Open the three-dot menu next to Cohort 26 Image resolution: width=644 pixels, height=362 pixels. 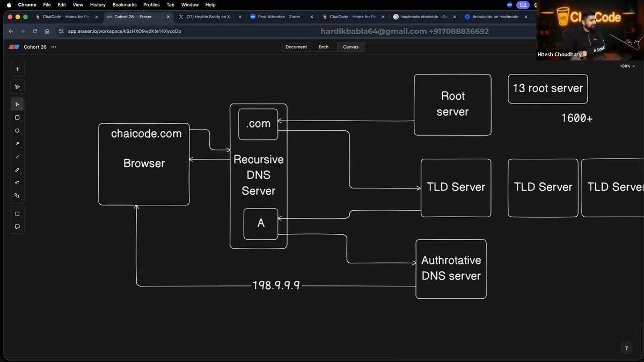[x=53, y=47]
